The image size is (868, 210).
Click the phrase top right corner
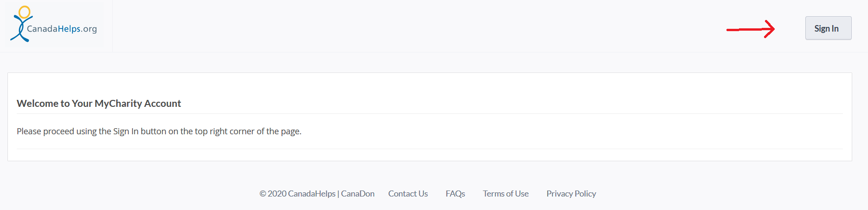[x=225, y=131]
